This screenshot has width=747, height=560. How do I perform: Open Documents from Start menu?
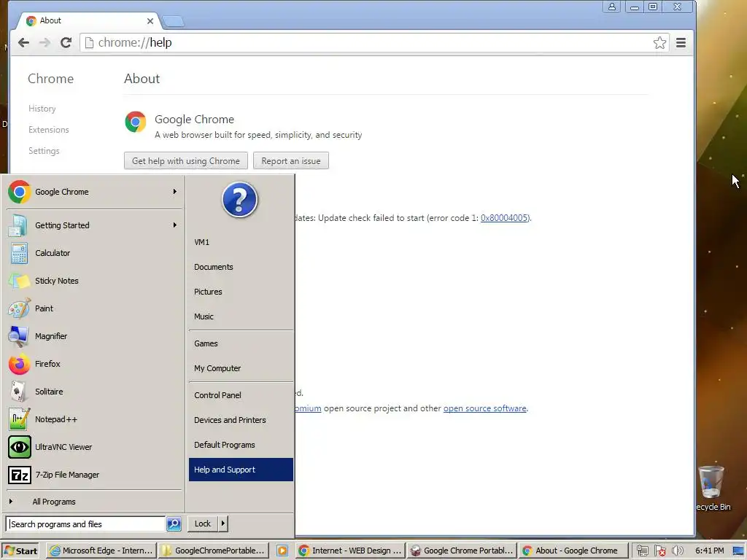[x=241, y=267]
